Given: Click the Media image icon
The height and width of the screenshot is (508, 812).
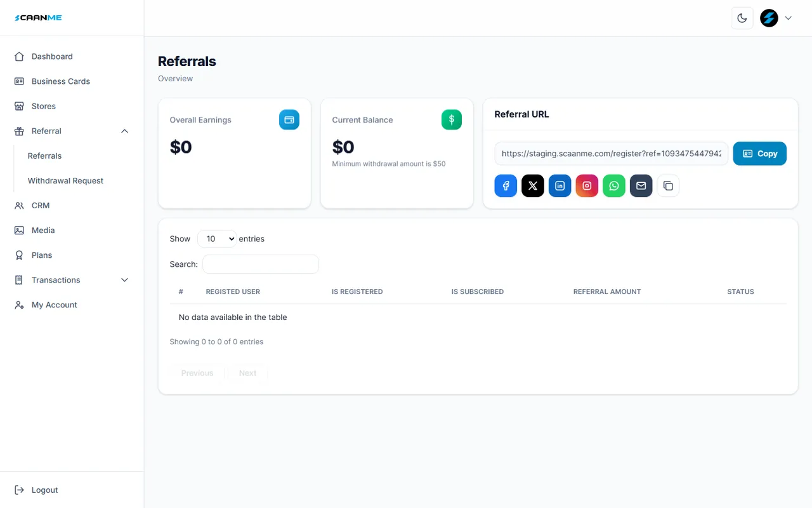Looking at the screenshot, I should pyautogui.click(x=19, y=230).
